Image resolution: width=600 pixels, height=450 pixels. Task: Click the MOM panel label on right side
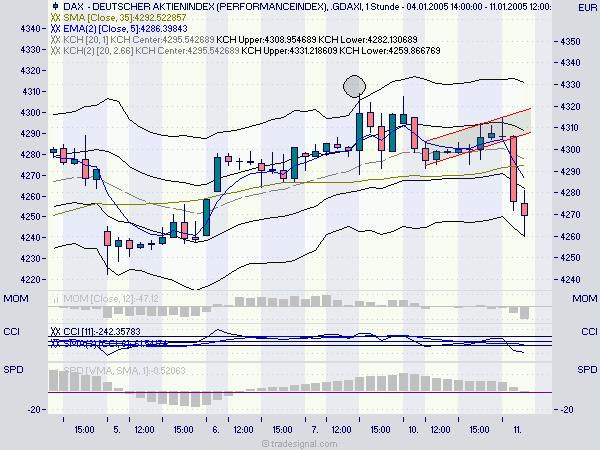click(585, 298)
